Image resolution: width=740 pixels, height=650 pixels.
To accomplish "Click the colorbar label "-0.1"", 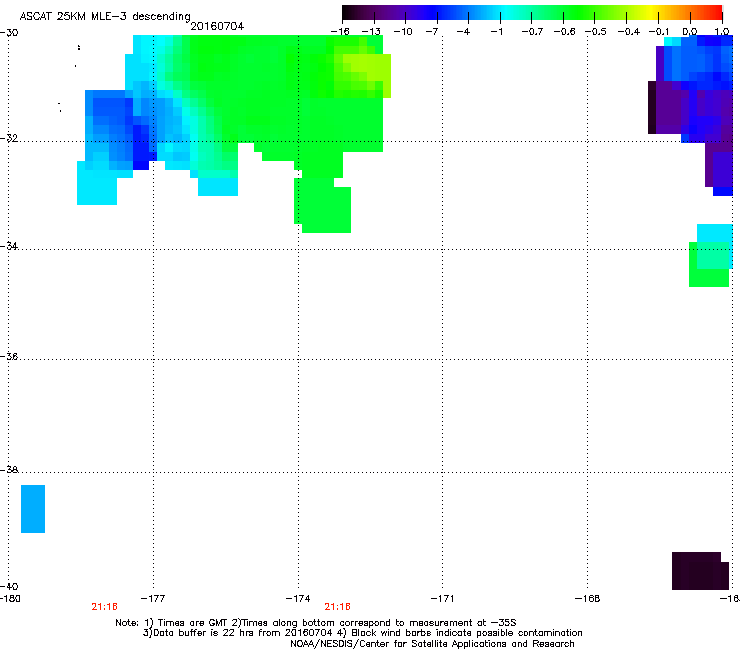I will [x=659, y=32].
